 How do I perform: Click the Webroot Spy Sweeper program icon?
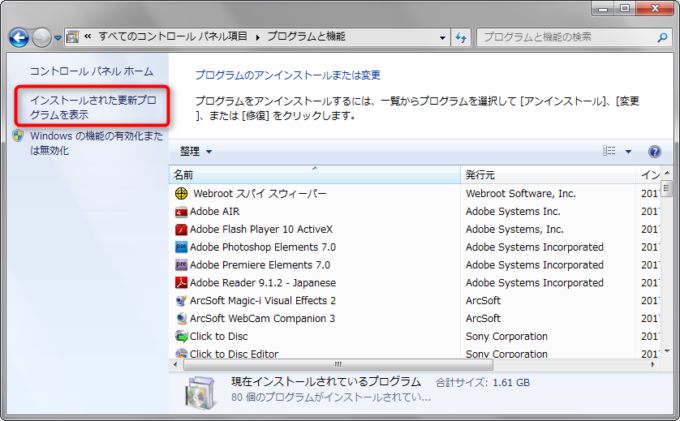[181, 193]
